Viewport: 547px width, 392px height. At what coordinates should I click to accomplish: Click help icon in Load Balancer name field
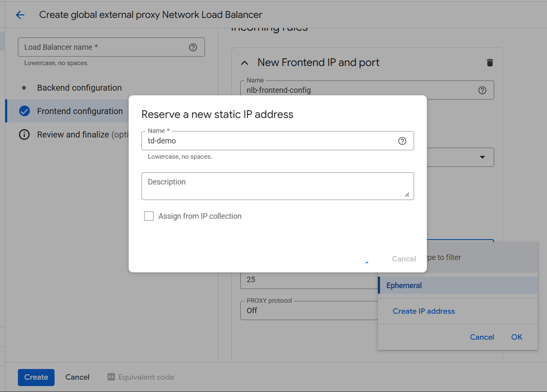pos(193,47)
